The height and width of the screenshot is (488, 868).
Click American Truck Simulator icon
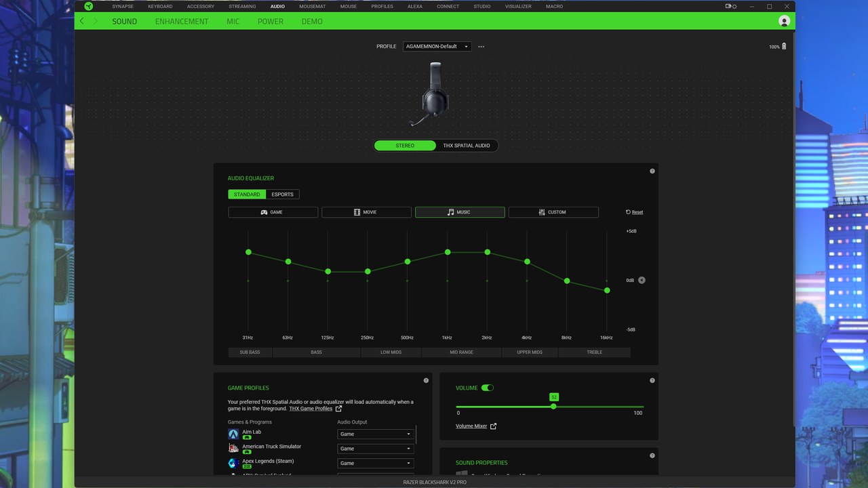pos(233,449)
